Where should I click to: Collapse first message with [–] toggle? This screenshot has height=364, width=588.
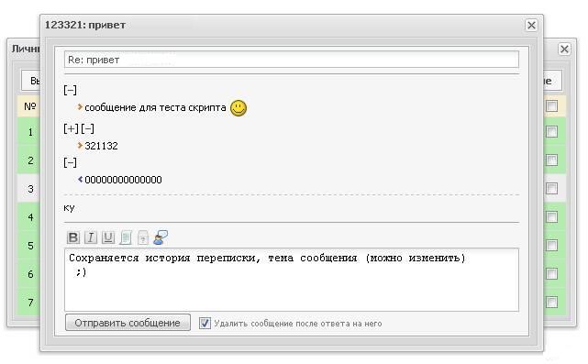click(70, 90)
